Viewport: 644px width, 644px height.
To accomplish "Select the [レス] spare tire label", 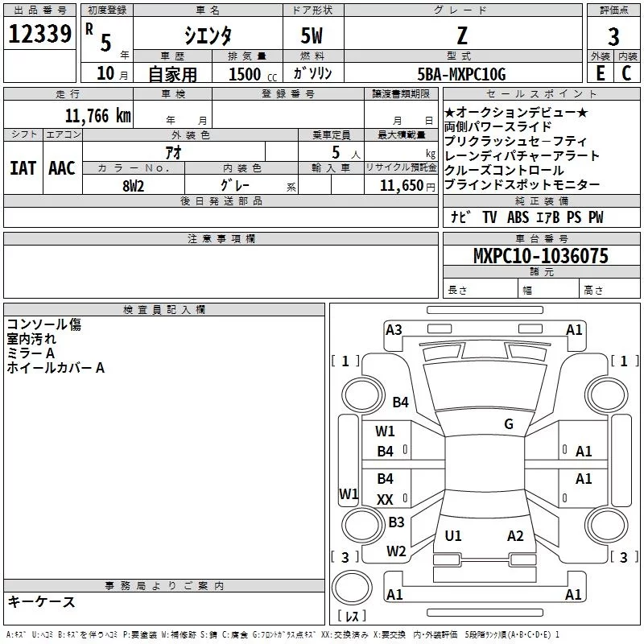I will click(x=352, y=616).
